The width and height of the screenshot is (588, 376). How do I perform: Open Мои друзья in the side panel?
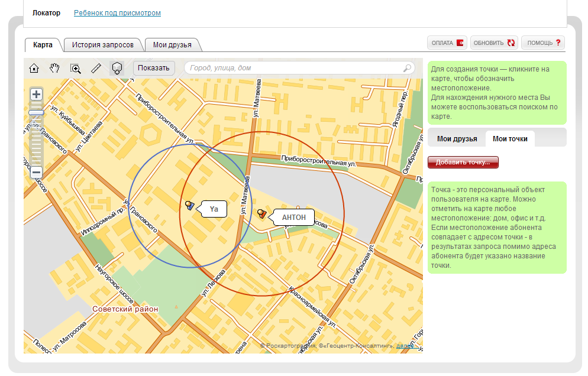[x=457, y=139]
